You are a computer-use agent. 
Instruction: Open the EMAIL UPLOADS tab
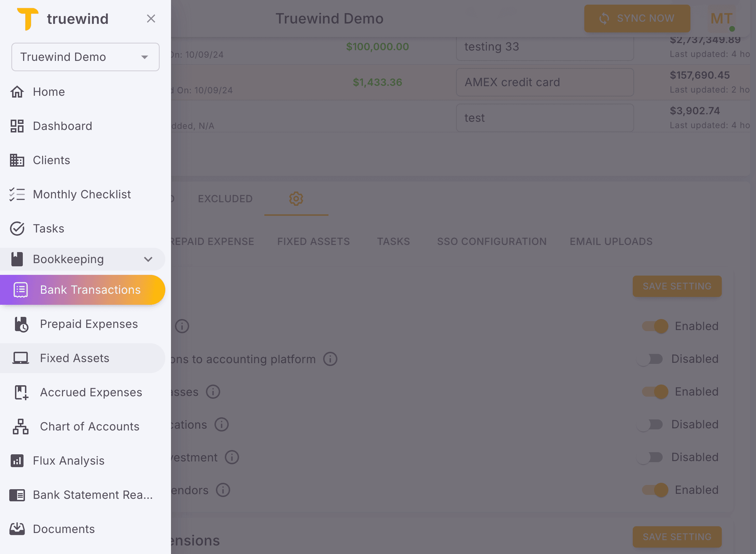[x=611, y=241]
